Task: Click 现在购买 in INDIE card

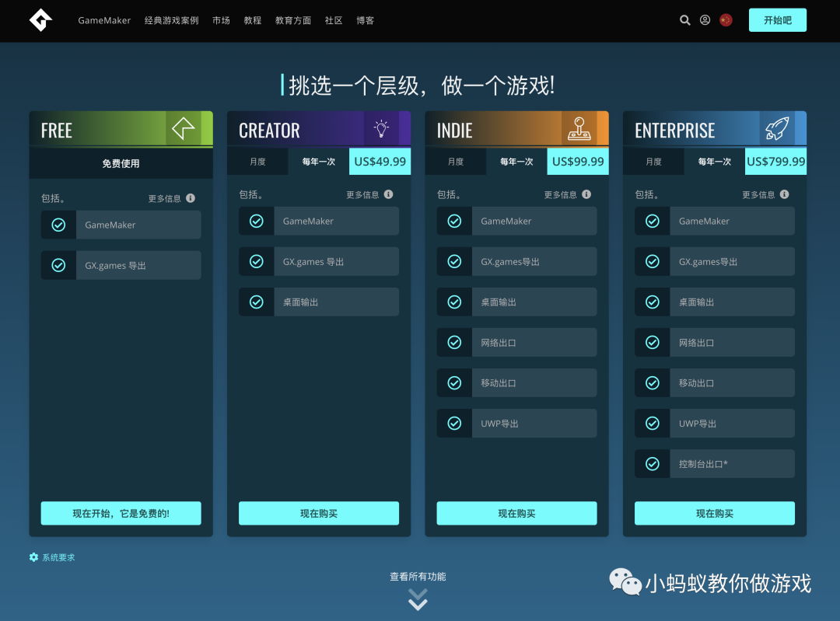Action: click(x=516, y=514)
